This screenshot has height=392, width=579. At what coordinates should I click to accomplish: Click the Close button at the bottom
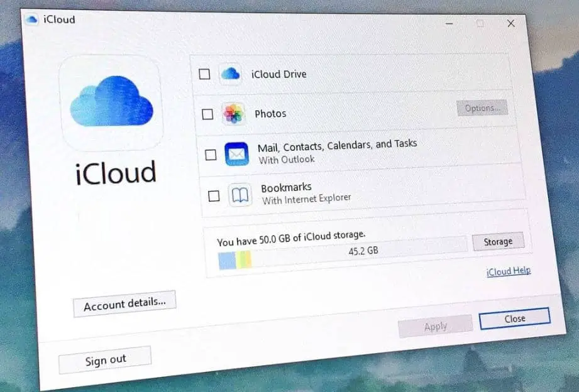click(515, 318)
